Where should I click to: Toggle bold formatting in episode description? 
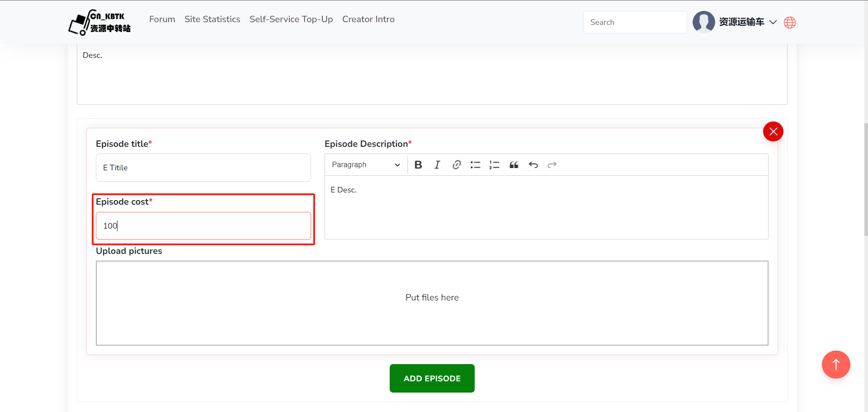[418, 165]
